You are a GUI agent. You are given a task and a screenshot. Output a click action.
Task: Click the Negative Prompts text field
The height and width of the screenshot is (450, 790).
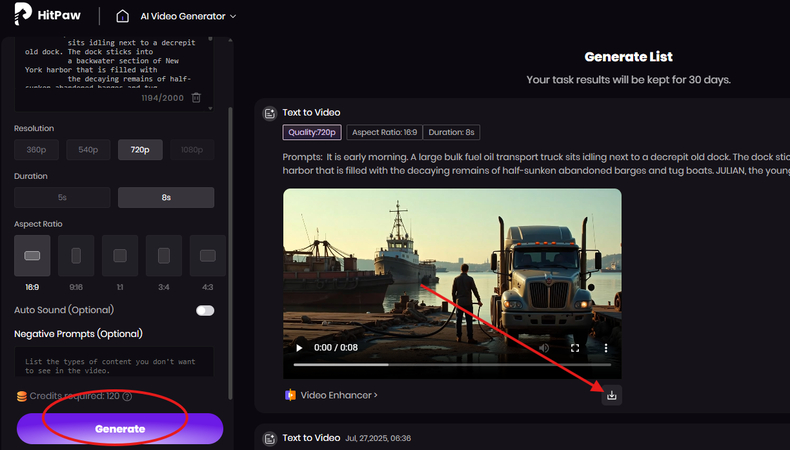click(x=114, y=362)
